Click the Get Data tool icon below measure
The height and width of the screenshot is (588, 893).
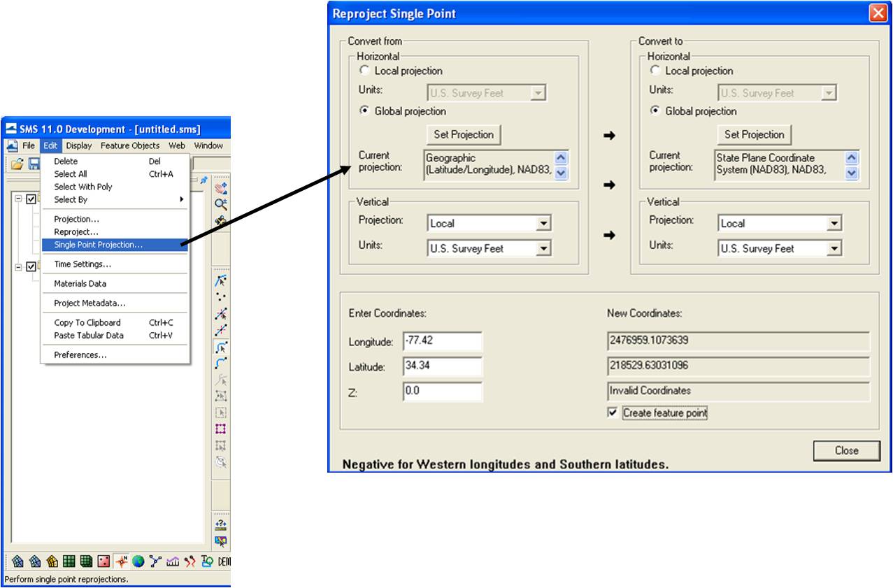[x=221, y=540]
